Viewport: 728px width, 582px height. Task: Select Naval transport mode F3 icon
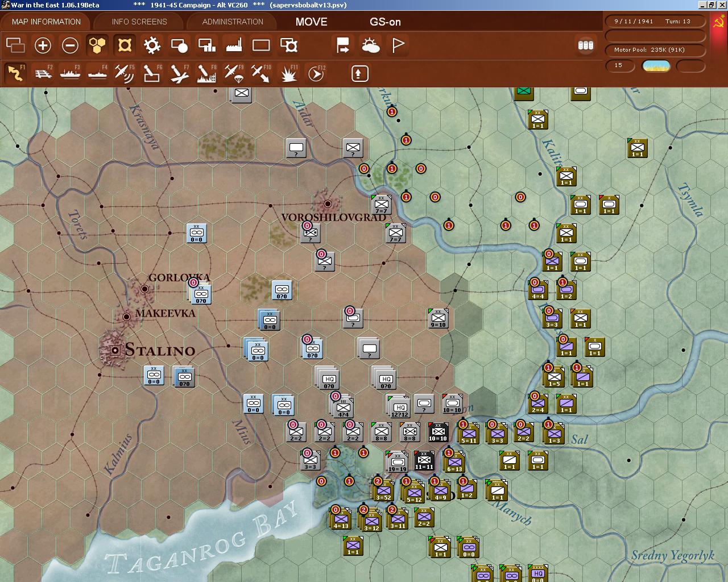tap(70, 73)
